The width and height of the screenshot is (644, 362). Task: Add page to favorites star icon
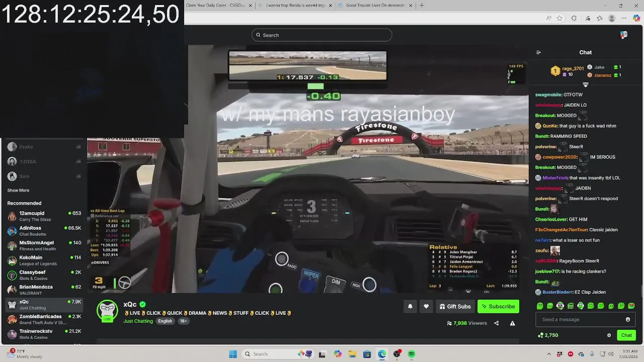click(x=559, y=18)
